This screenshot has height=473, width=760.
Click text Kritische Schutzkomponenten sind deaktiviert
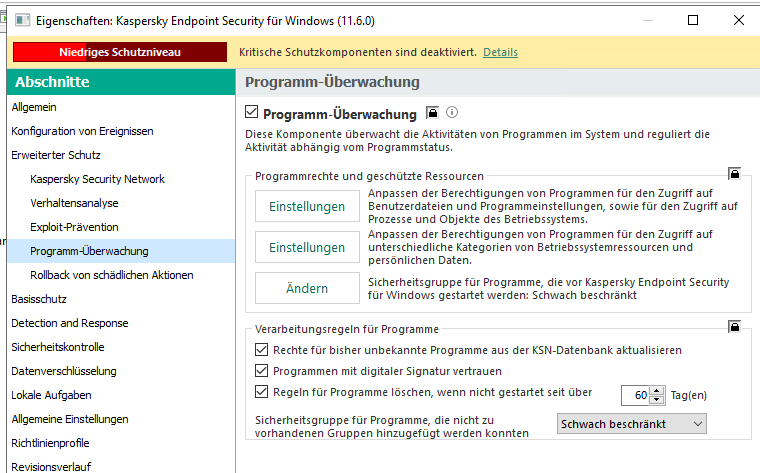point(358,52)
